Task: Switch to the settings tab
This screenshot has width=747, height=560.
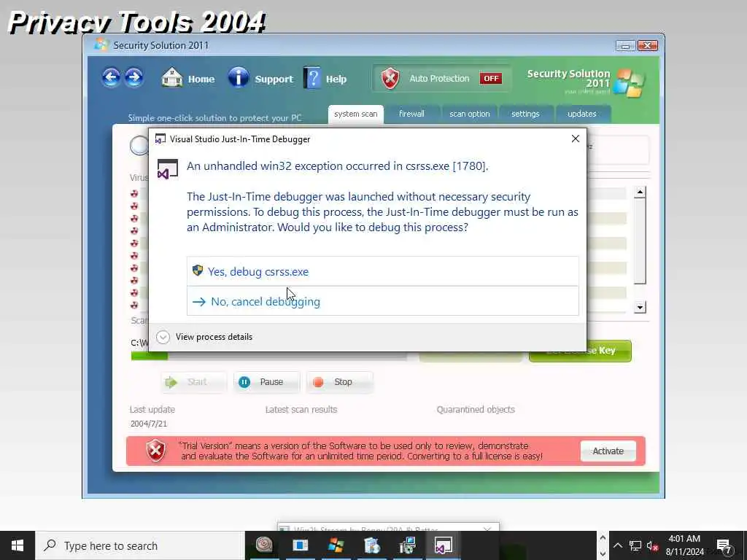Action: coord(525,114)
